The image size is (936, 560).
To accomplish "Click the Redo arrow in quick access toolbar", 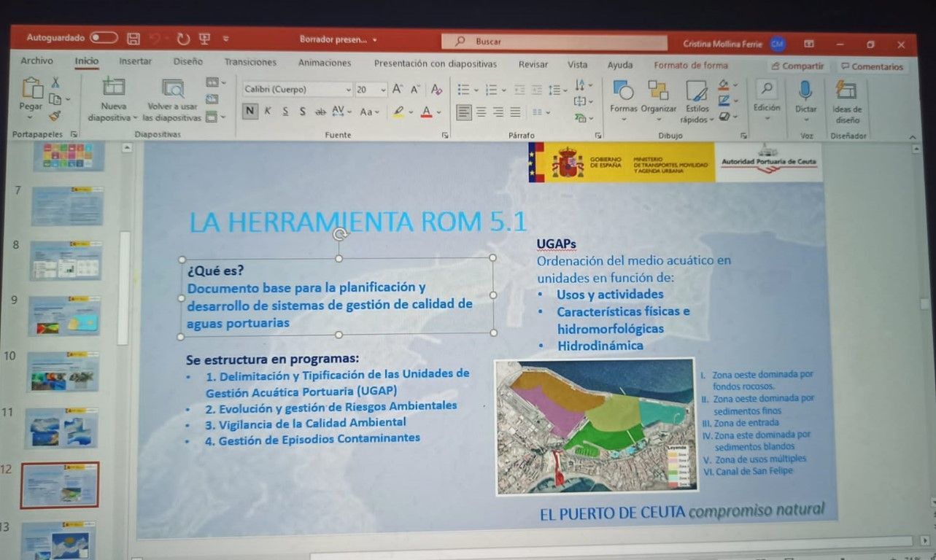I will pos(182,39).
